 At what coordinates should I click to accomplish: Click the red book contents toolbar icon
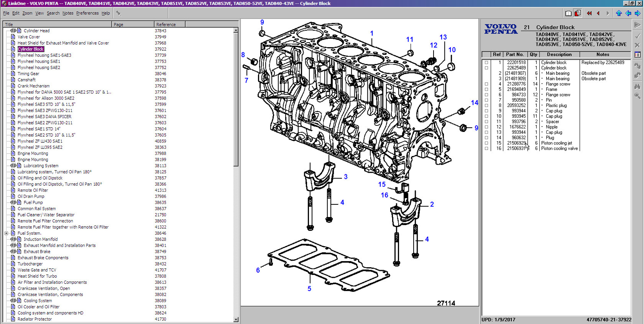pyautogui.click(x=577, y=13)
